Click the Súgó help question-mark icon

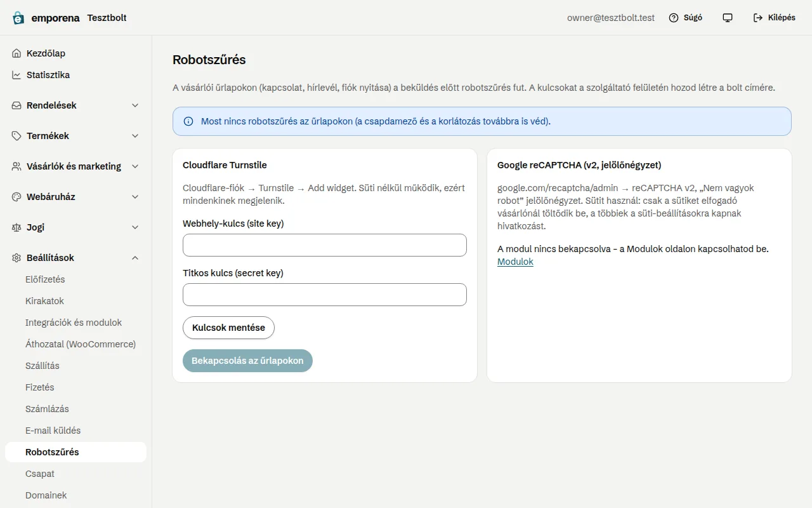(674, 18)
